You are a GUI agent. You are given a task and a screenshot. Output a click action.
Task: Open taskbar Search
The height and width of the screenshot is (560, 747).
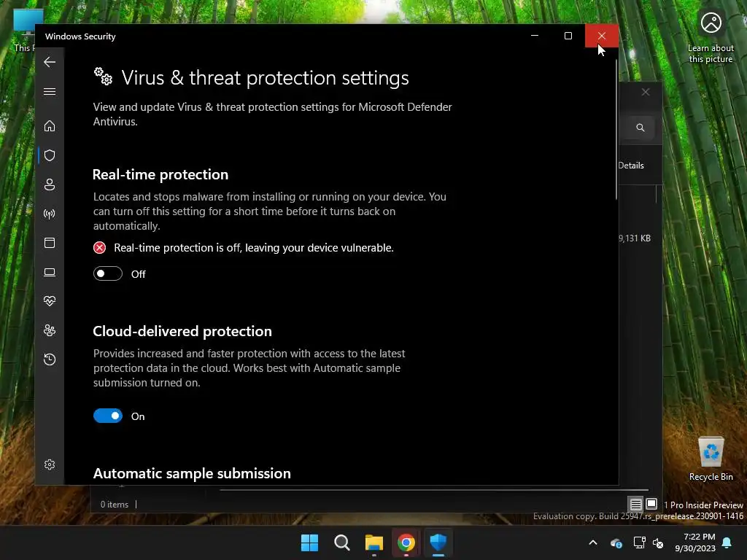click(x=342, y=542)
